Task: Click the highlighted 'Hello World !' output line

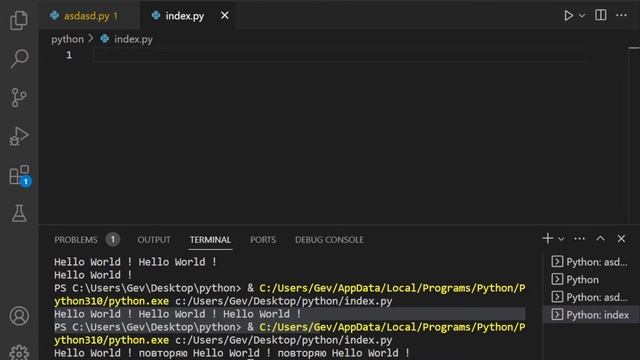Action: 289,314
